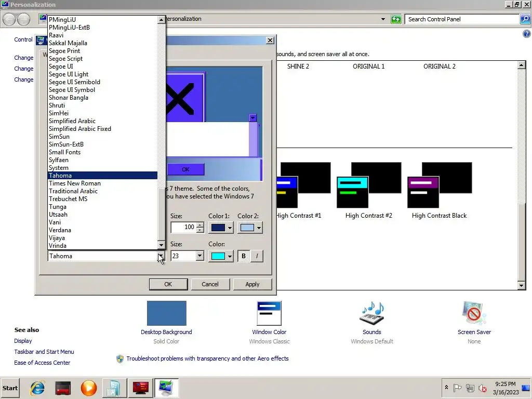532x399 pixels.
Task: Click the font list scroll-down arrow
Action: [161, 245]
